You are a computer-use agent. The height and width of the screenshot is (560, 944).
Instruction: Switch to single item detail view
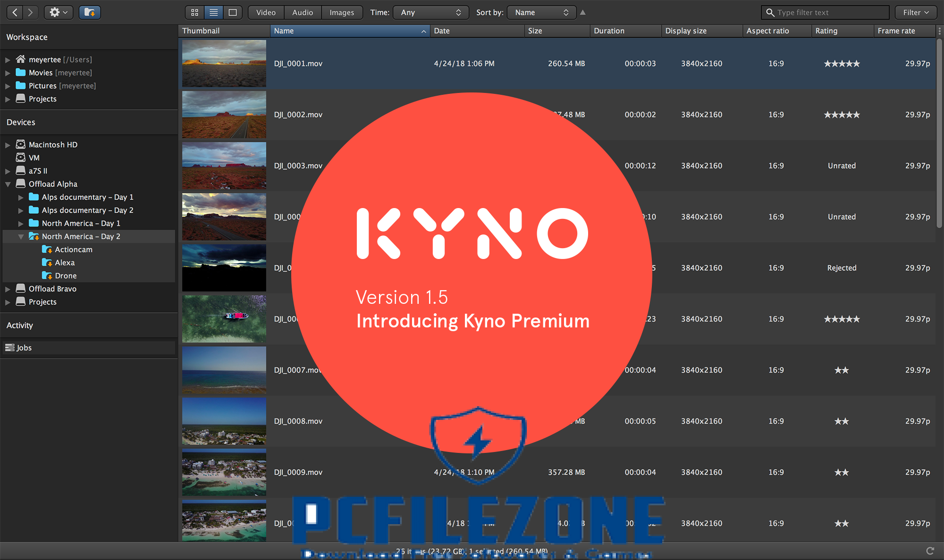(233, 12)
